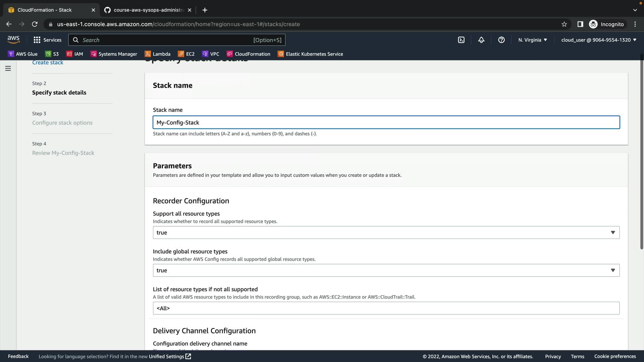
Task: Open a new browser tab
Action: (205, 10)
